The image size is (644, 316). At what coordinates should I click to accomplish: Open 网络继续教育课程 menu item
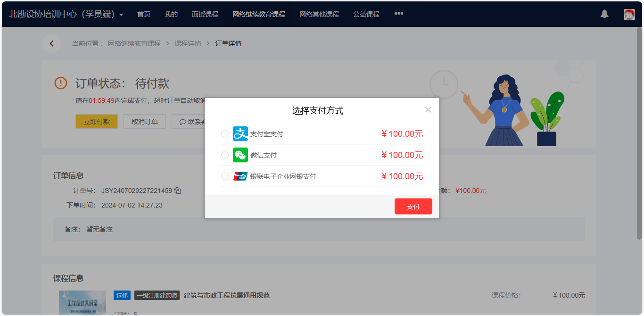click(x=259, y=14)
